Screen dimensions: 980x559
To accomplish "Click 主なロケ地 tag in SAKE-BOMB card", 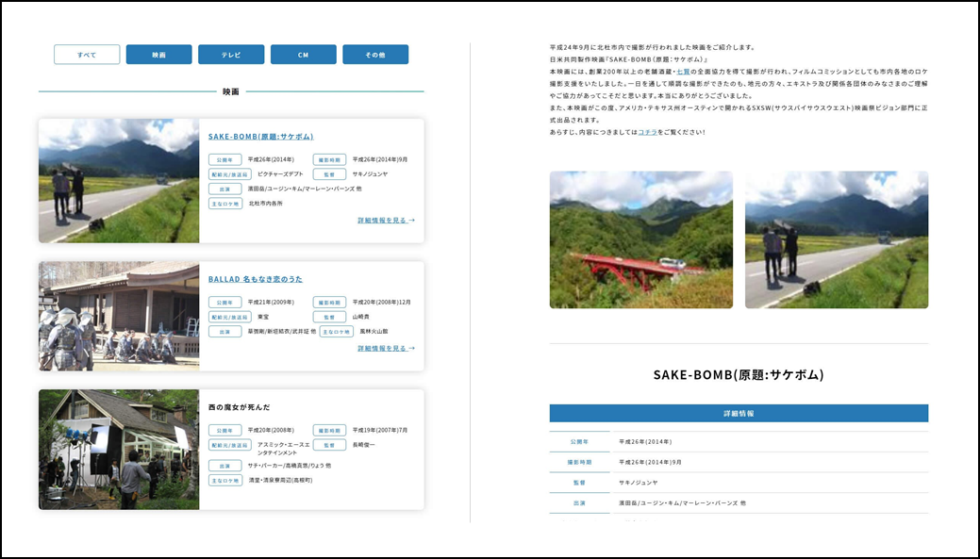I will [225, 204].
